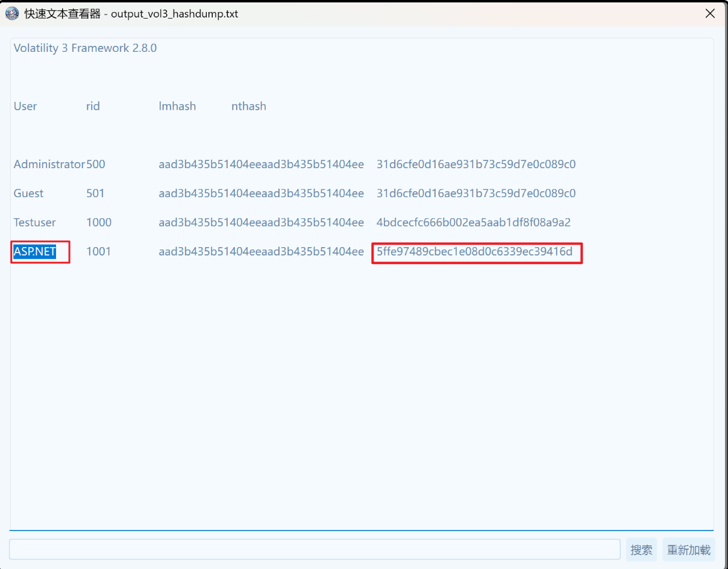Viewport: 728px width, 569px height.
Task: Click the 搜索 search button
Action: pos(641,550)
